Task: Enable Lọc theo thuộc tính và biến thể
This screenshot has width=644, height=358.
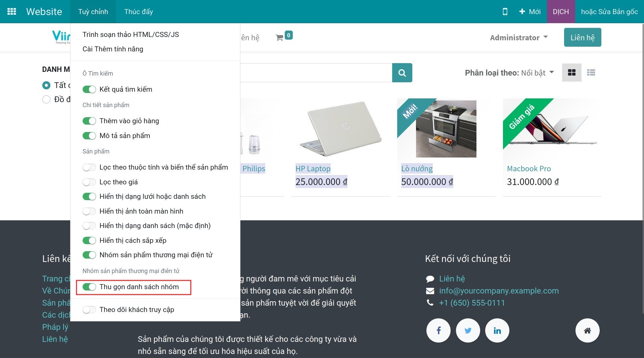Action: [x=89, y=167]
